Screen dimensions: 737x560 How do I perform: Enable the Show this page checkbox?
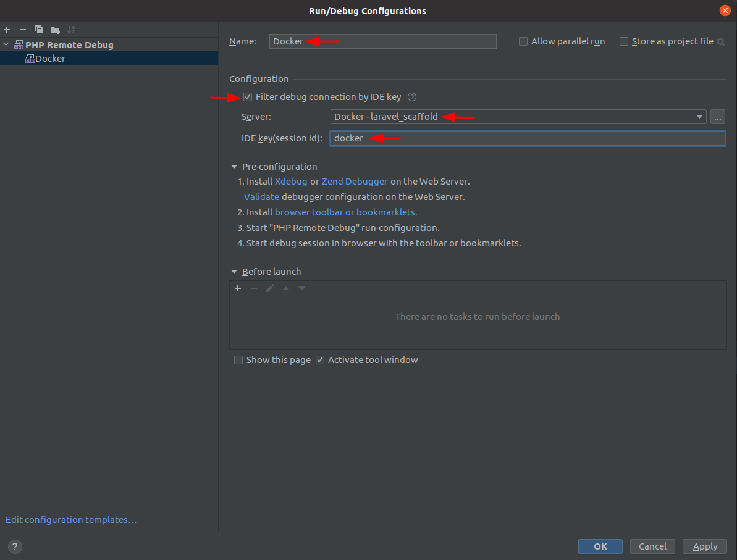coord(238,360)
